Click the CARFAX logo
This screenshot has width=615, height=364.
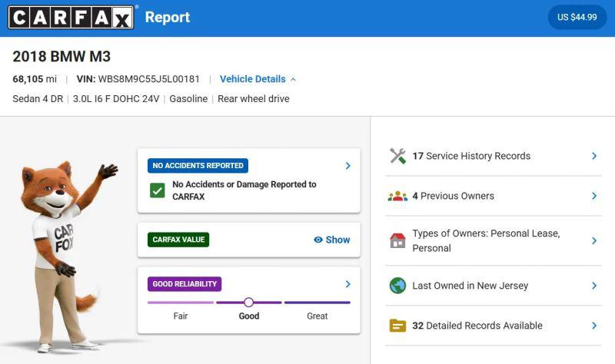[71, 18]
